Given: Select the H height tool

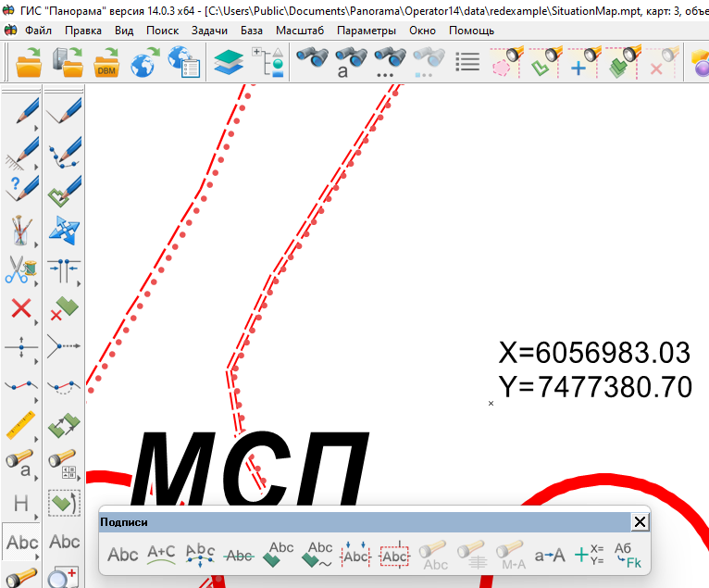Looking at the screenshot, I should click(x=20, y=503).
